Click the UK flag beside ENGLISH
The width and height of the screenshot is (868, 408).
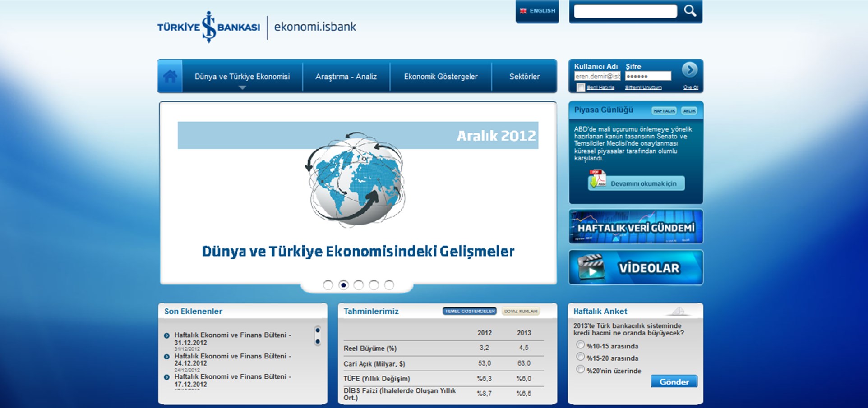[523, 11]
